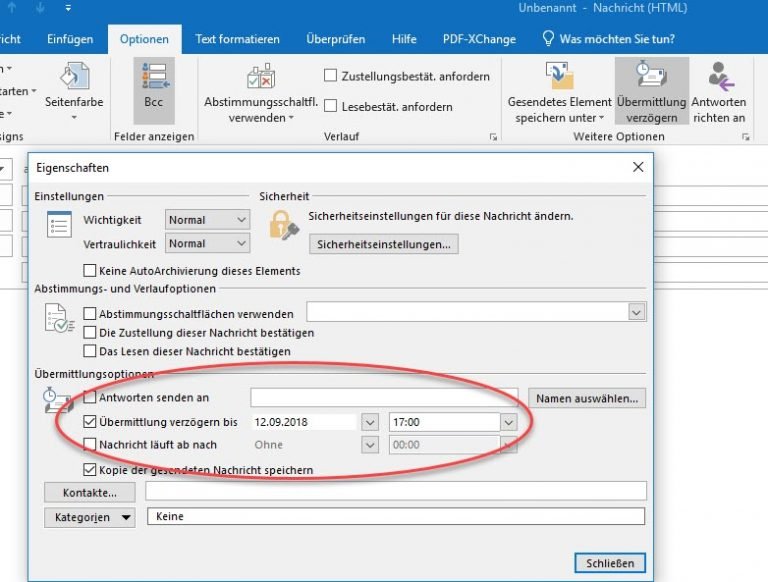Enable Zustellungsbestät. anfordern in ribbon
This screenshot has width=768, height=582.
click(331, 75)
